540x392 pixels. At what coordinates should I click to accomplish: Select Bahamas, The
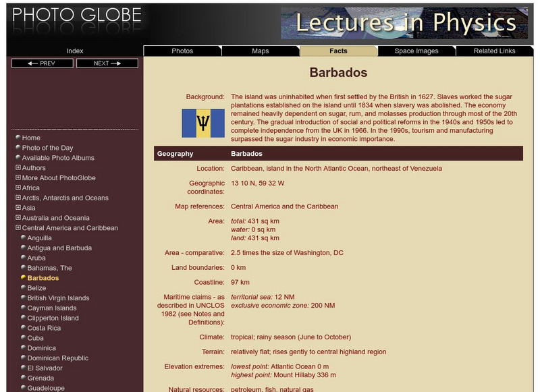pyautogui.click(x=49, y=268)
